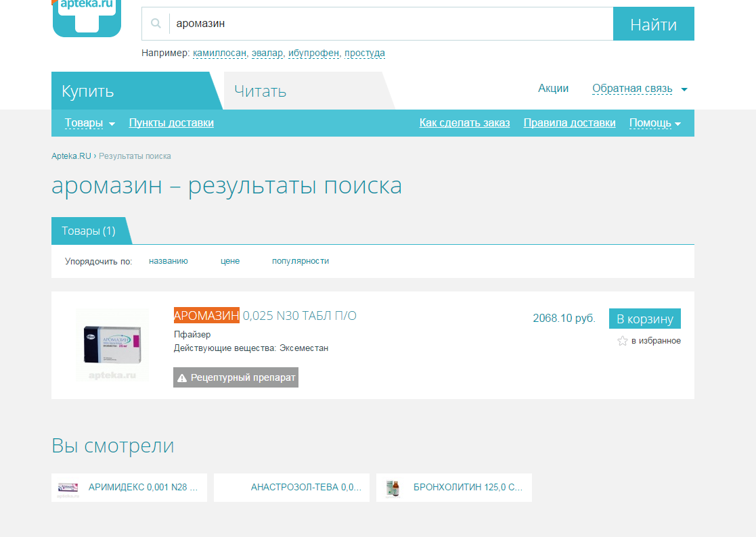The image size is (756, 537).
Task: Select the example query камиллосан
Action: click(x=219, y=53)
